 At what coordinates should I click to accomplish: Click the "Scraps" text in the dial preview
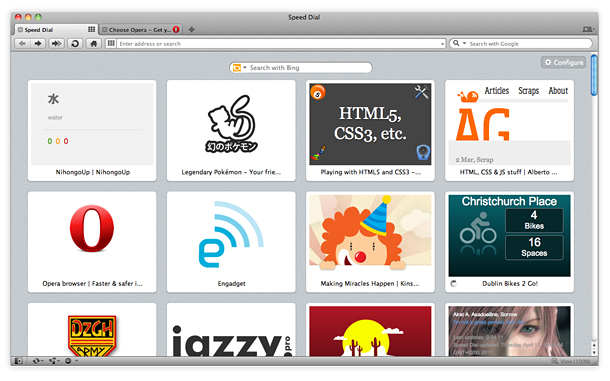click(x=528, y=91)
